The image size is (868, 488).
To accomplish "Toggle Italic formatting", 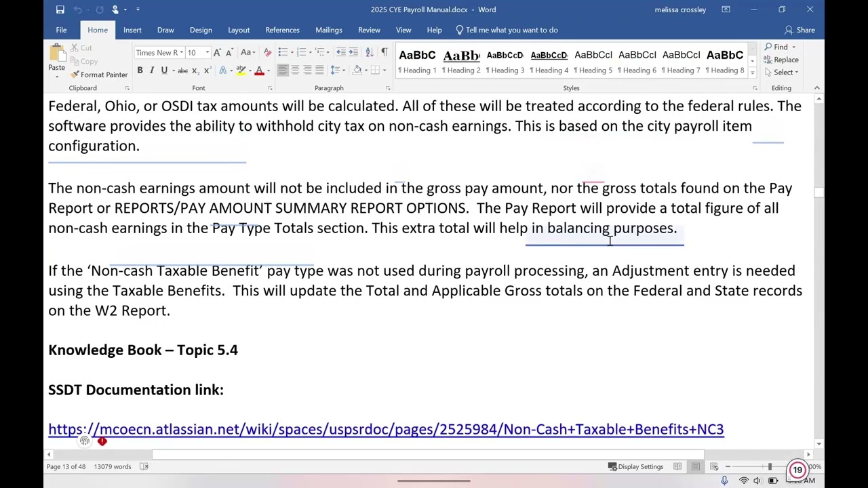I will [152, 70].
